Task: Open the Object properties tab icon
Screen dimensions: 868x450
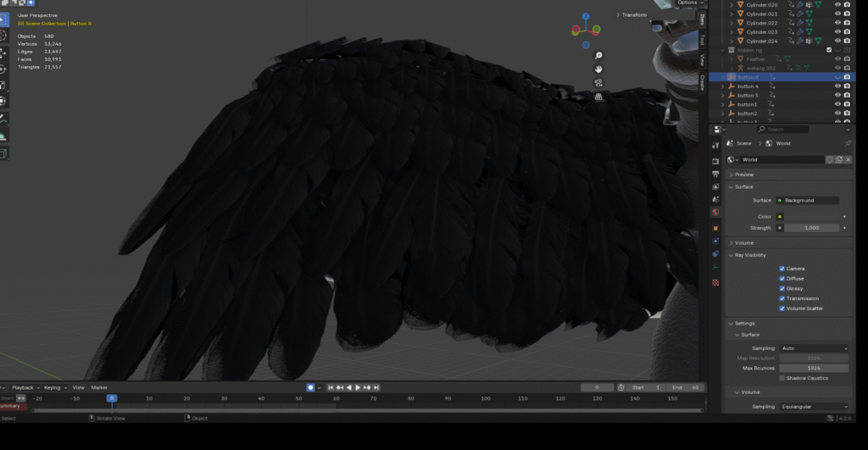Action: tap(715, 228)
